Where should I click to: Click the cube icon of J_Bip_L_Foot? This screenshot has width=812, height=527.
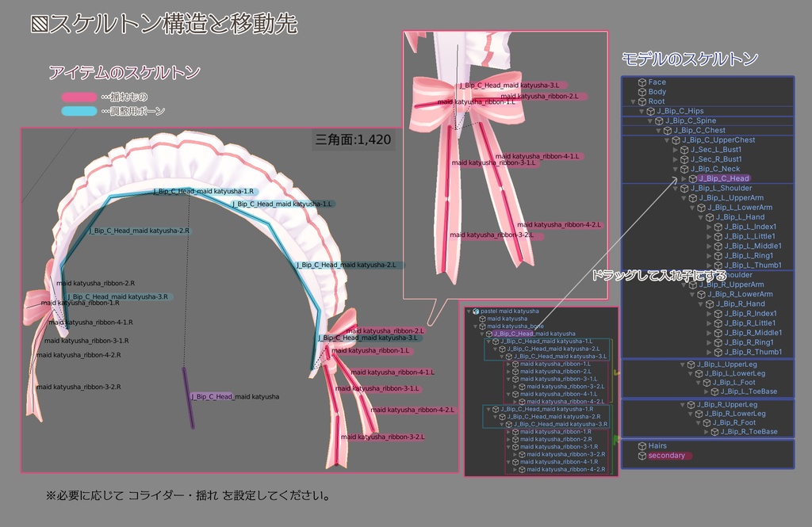pos(707,383)
